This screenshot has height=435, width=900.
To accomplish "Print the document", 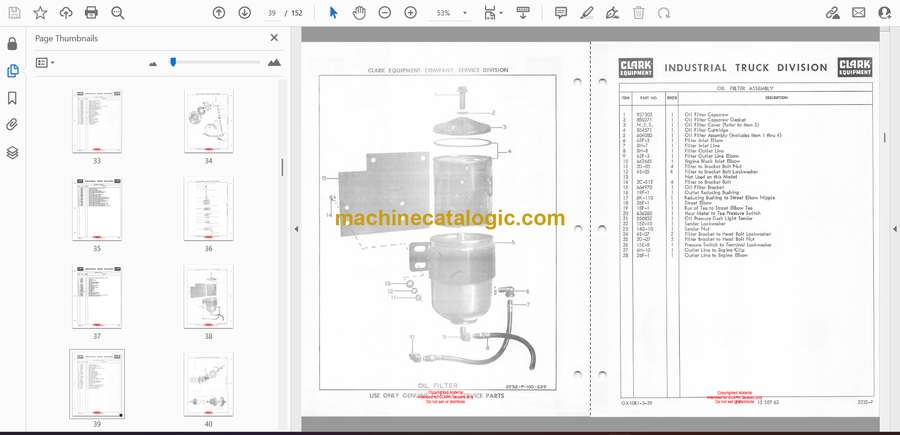I will (x=91, y=13).
